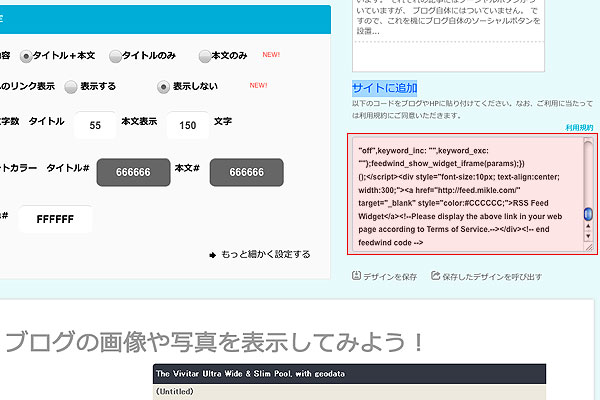The image size is (600, 400).
Task: Click the (Untitled) entry row
Action: point(349,392)
